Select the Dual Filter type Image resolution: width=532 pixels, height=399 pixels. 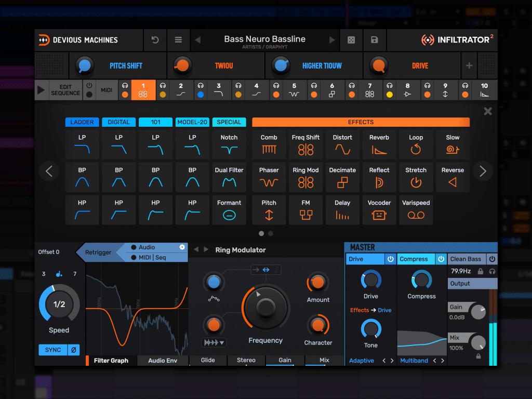[x=229, y=177]
